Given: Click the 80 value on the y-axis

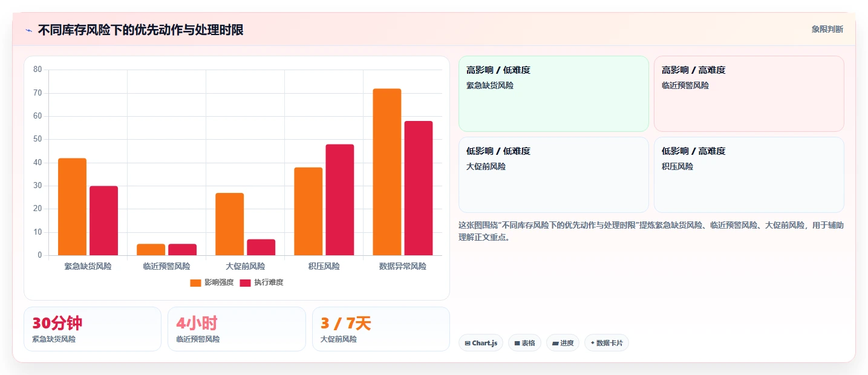Looking at the screenshot, I should [38, 70].
